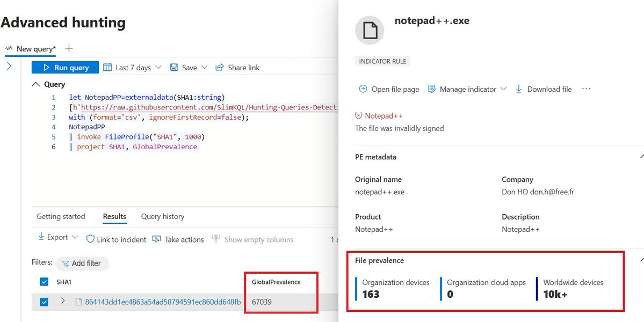The width and height of the screenshot is (644, 322).
Task: Select the Share link text button
Action: pyautogui.click(x=244, y=68)
